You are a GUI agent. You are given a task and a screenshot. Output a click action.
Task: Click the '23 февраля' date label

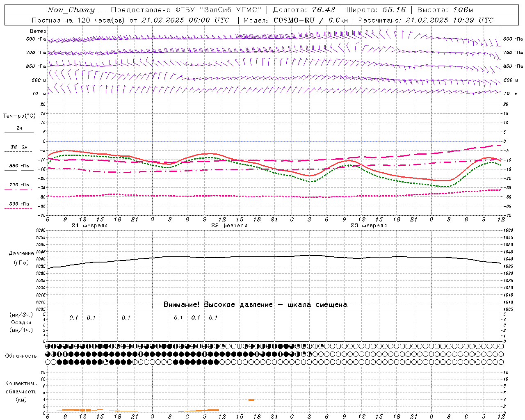pos(368,226)
